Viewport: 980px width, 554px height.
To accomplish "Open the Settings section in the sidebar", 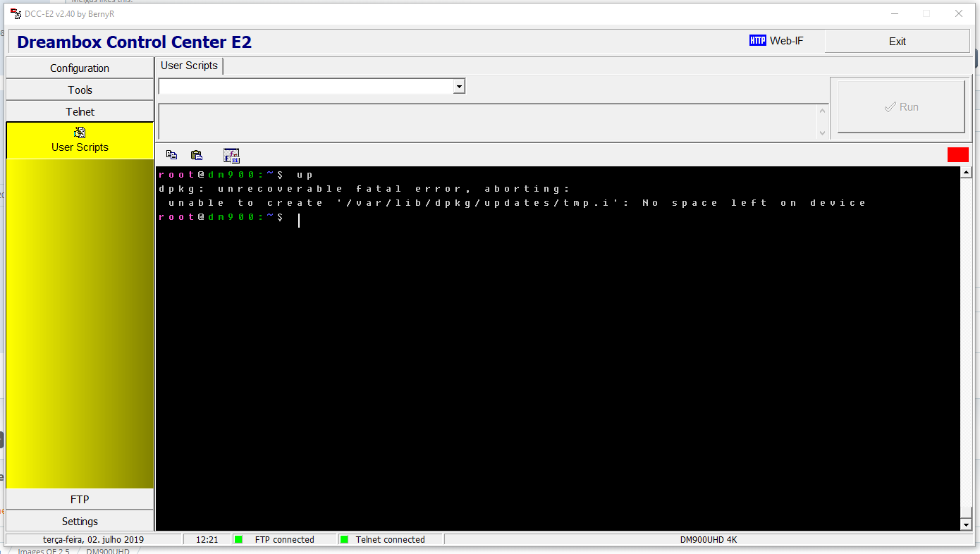I will click(80, 522).
